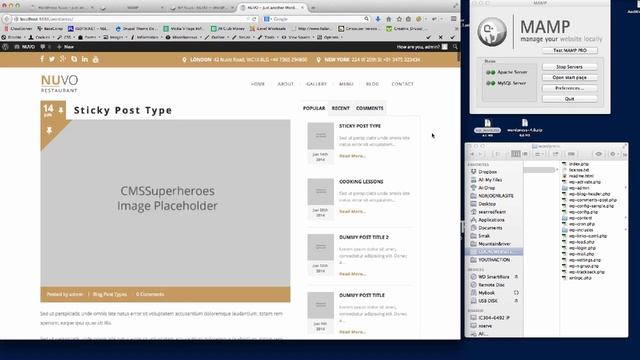
Task: Open the Information dropdown in developer toolbar
Action: pos(146,37)
